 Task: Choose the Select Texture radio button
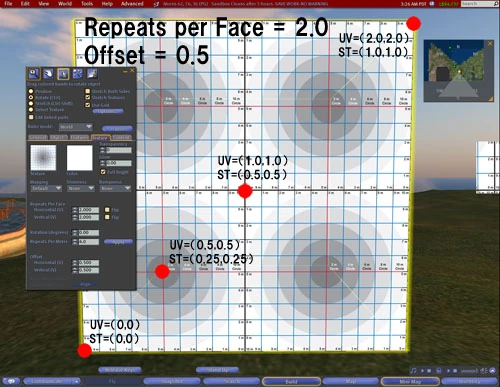coord(31,109)
